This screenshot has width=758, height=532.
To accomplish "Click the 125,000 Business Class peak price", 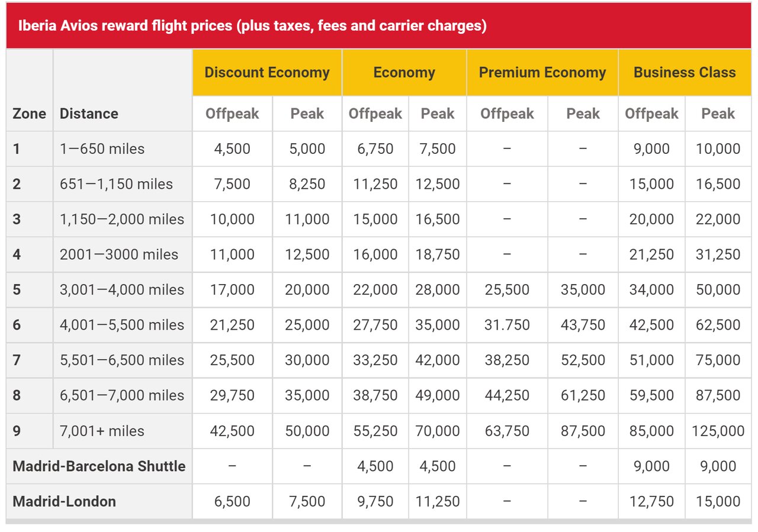I will [718, 431].
